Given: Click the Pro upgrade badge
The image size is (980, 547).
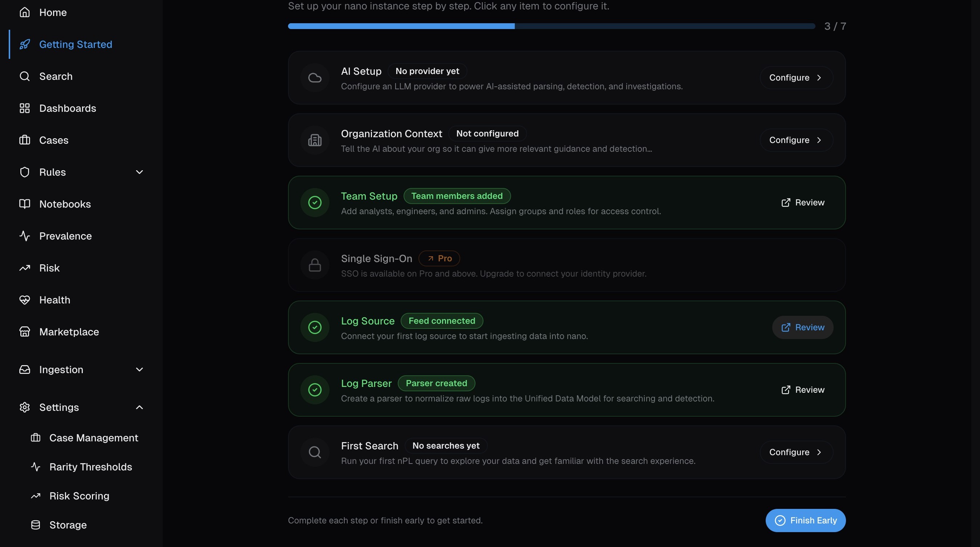Looking at the screenshot, I should [x=439, y=258].
